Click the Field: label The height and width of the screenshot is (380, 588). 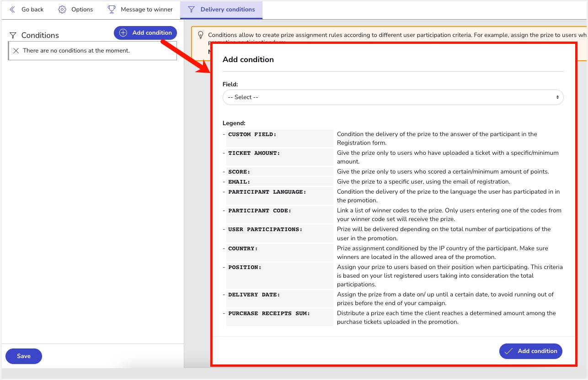click(x=230, y=84)
